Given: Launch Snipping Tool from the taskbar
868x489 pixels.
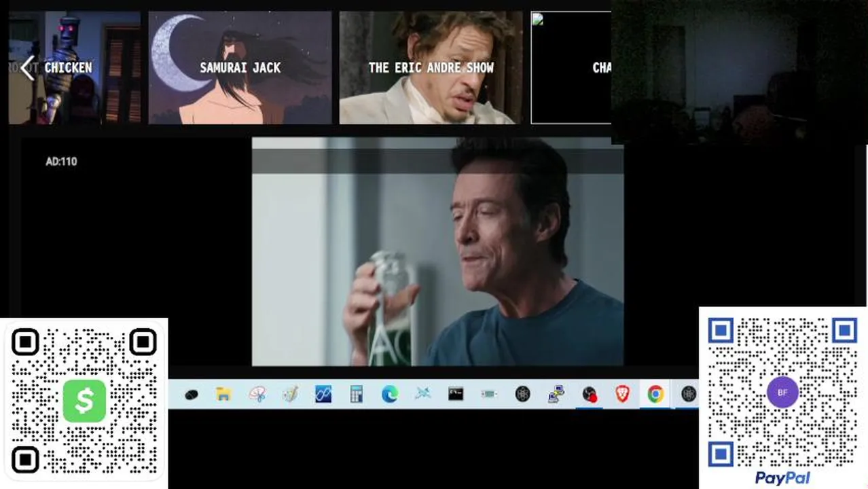Looking at the screenshot, I should pos(257,394).
